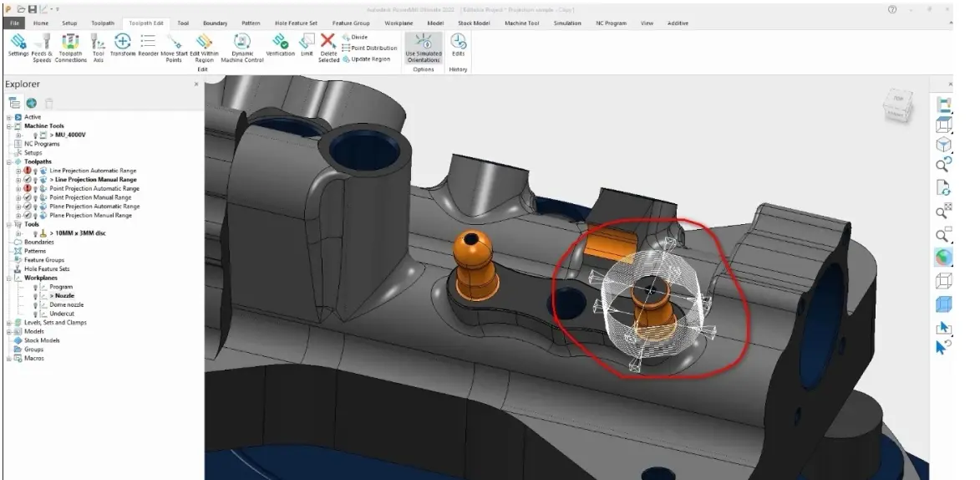Open Toolpath Connections tool

[x=71, y=48]
